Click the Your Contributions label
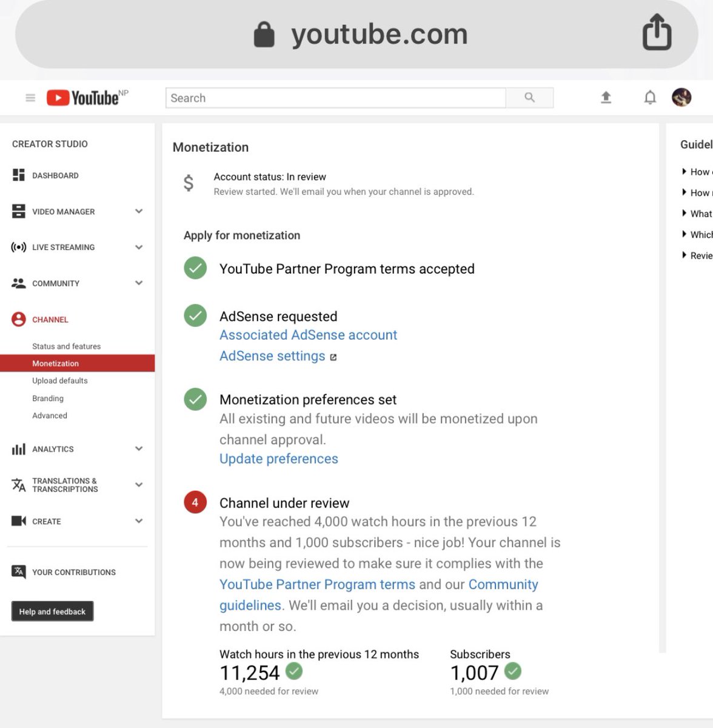 click(x=74, y=572)
